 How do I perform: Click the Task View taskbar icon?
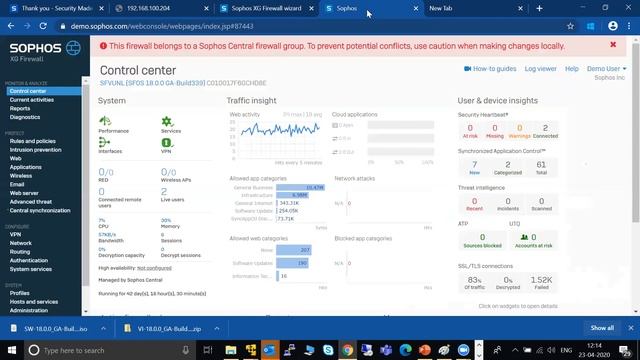[208, 350]
